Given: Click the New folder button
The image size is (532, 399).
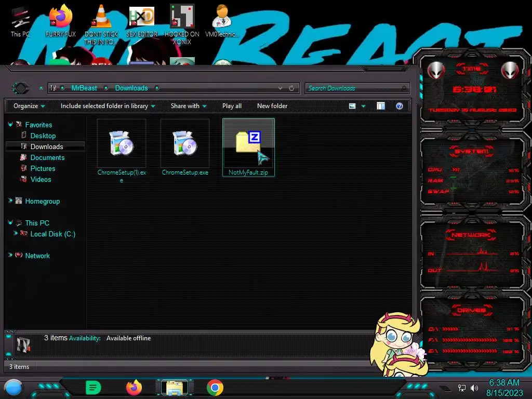Looking at the screenshot, I should 272,106.
